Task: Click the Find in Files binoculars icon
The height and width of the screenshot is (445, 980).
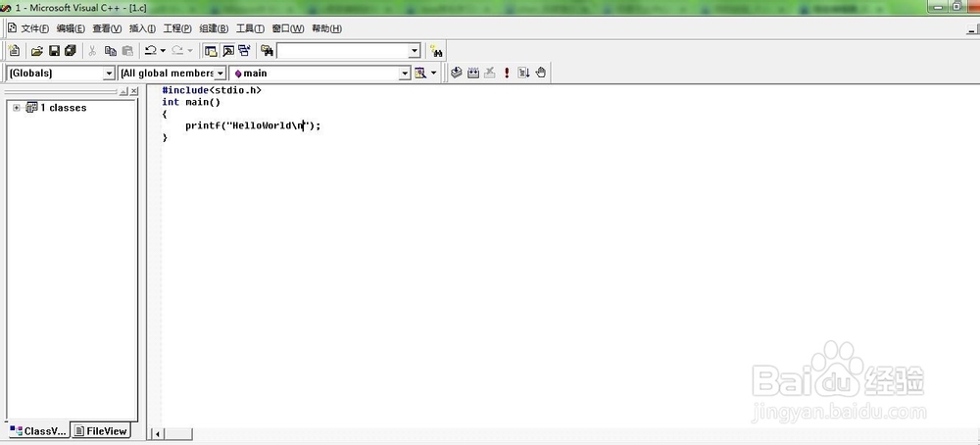Action: pyautogui.click(x=267, y=51)
